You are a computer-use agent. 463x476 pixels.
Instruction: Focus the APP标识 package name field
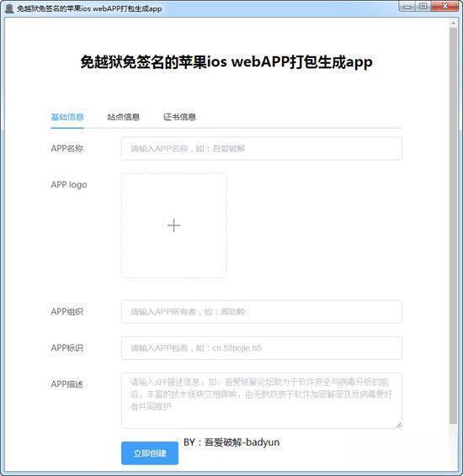pos(262,348)
